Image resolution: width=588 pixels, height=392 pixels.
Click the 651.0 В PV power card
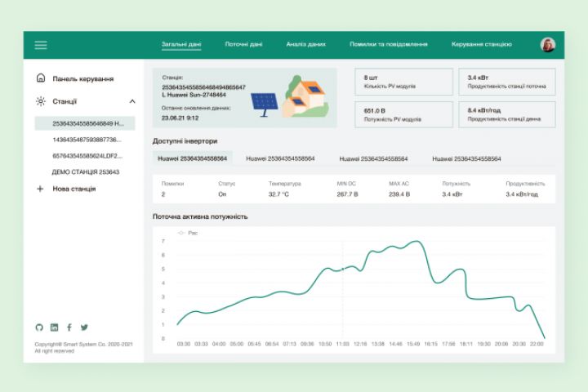pos(404,114)
